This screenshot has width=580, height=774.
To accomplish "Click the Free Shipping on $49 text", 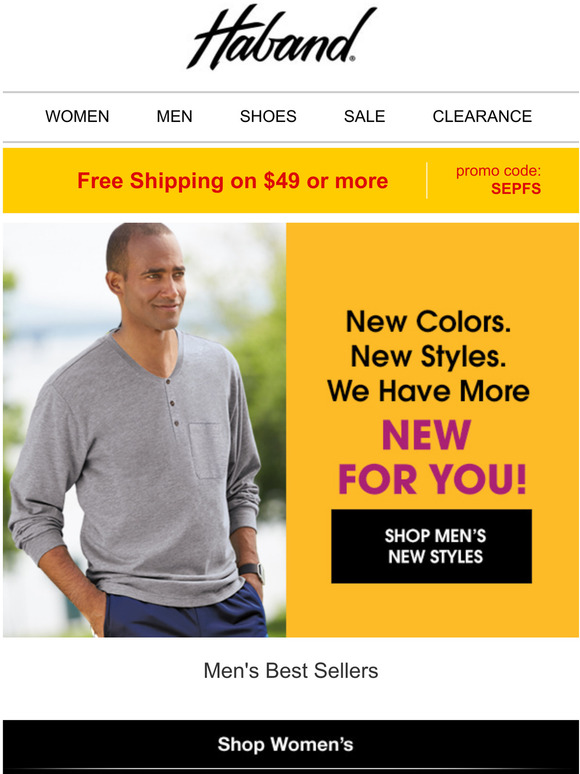I will tap(232, 181).
